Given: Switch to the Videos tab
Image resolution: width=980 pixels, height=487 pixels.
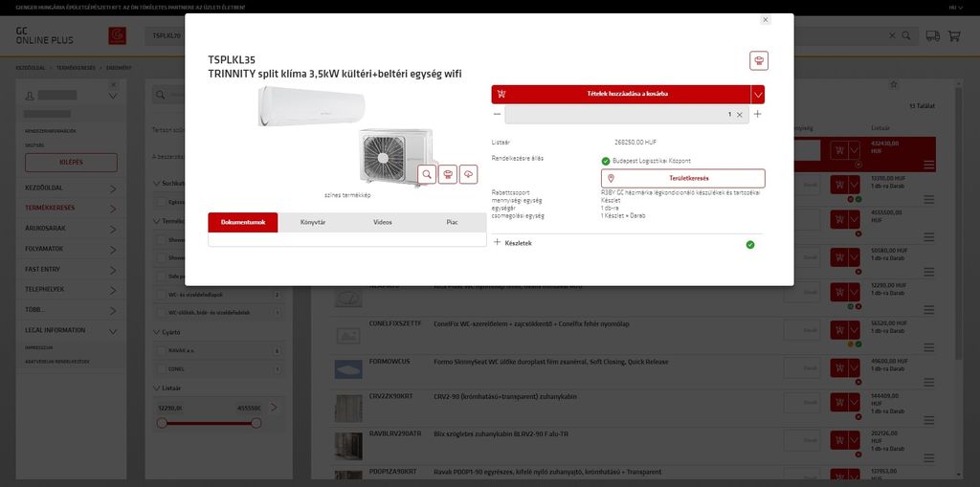Looking at the screenshot, I should [x=383, y=223].
